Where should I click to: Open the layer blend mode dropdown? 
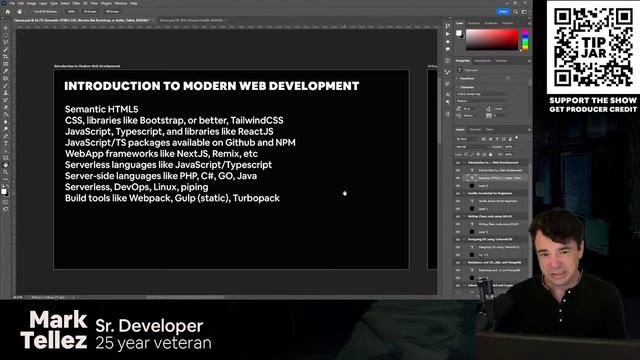(472, 147)
